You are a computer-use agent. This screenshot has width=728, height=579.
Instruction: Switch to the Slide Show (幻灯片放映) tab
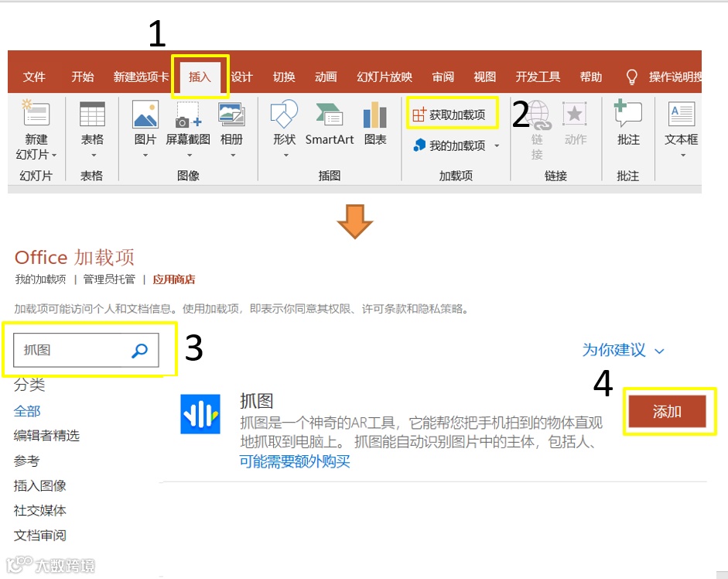[385, 77]
